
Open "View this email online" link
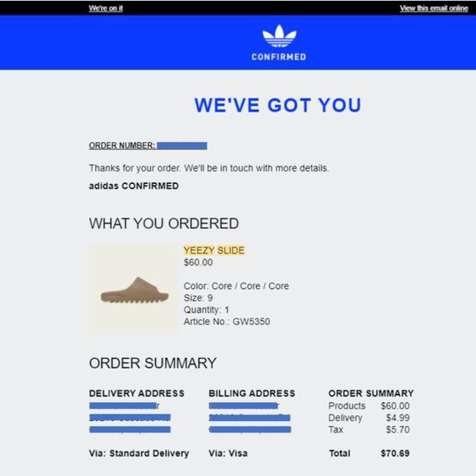pyautogui.click(x=433, y=8)
